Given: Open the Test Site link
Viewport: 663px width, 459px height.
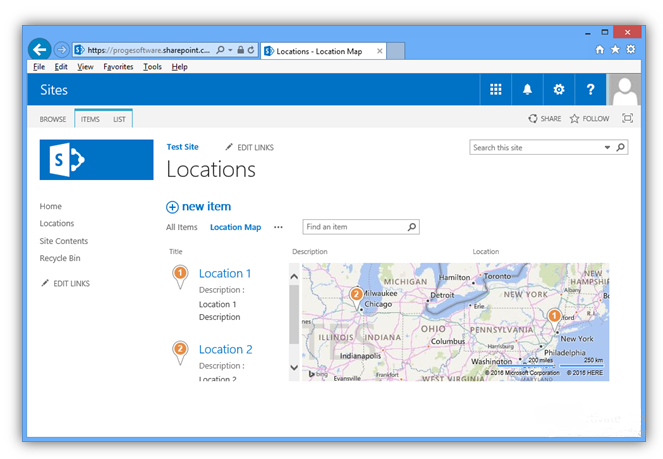Looking at the screenshot, I should [182, 147].
